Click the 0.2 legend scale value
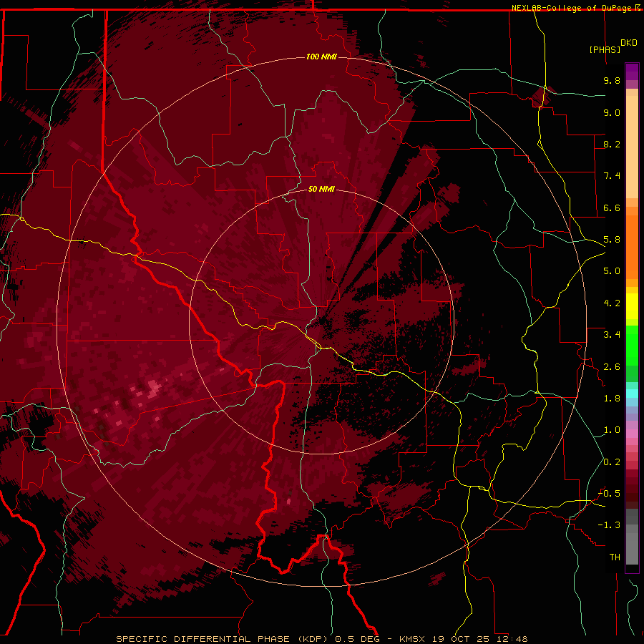Screen dimensions: 644x644 (612, 462)
